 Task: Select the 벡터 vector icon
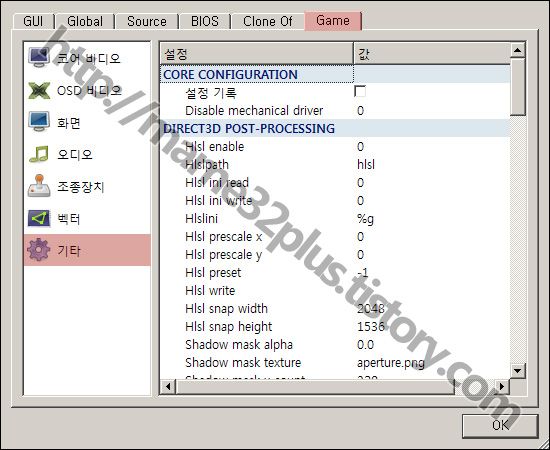tap(39, 219)
